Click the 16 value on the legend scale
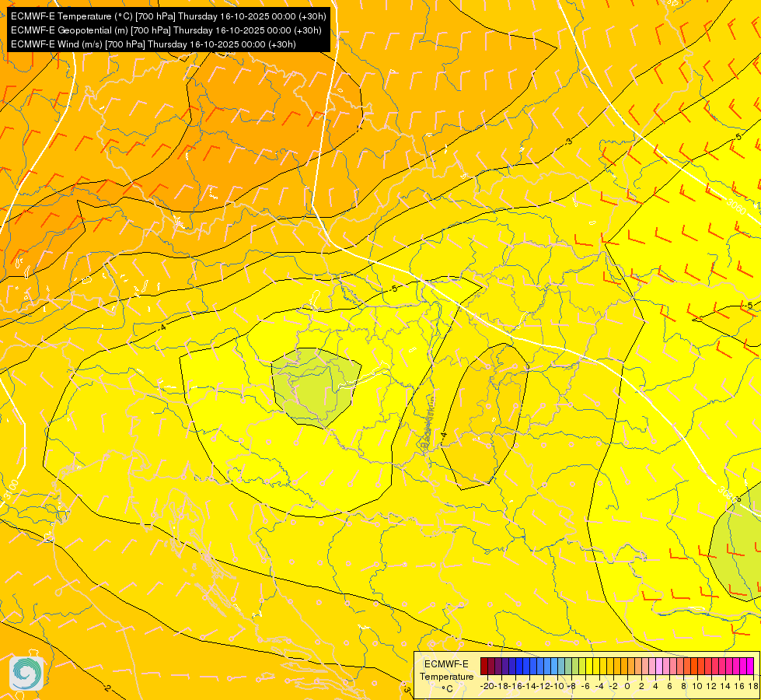Image resolution: width=761 pixels, height=700 pixels. (740, 687)
